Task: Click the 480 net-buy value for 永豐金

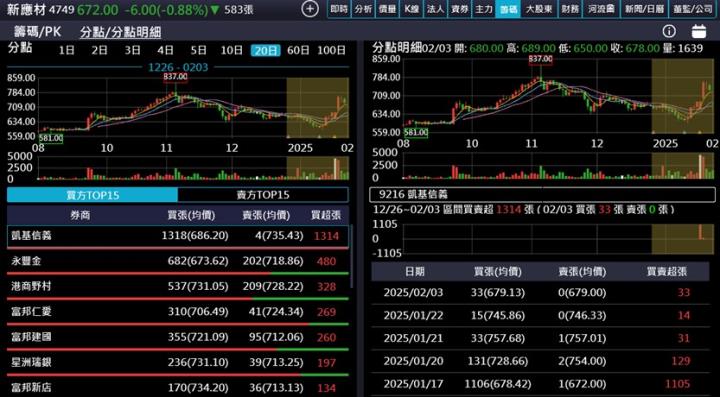Action: [326, 262]
